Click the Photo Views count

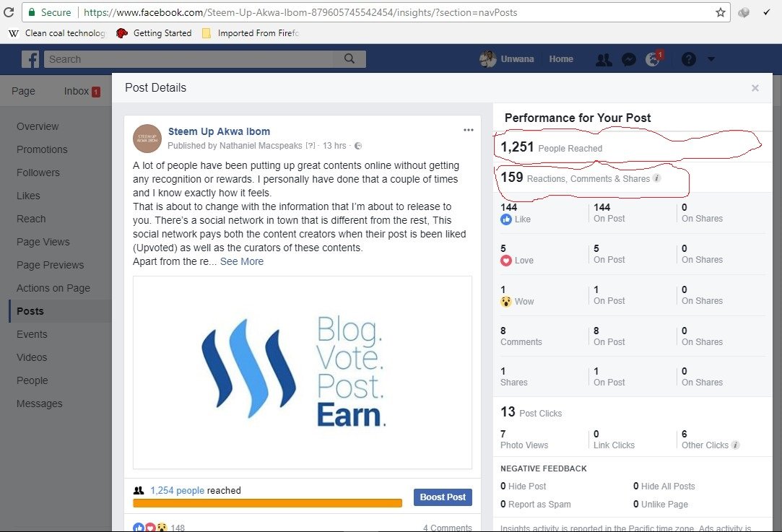click(x=503, y=434)
